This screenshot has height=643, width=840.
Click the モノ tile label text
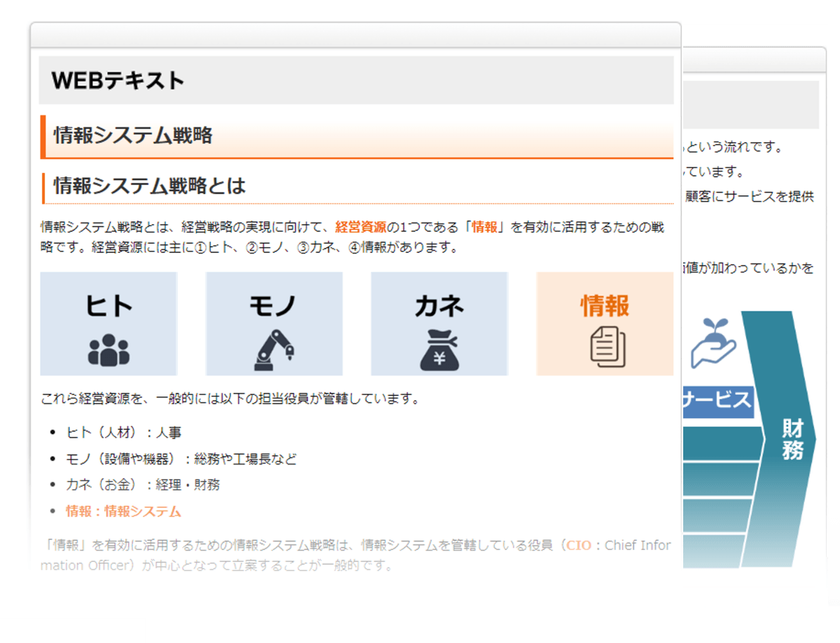273,305
